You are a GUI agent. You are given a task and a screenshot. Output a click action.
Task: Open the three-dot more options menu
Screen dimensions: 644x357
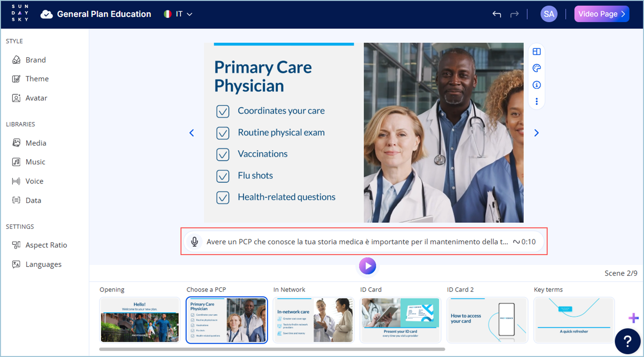[537, 102]
